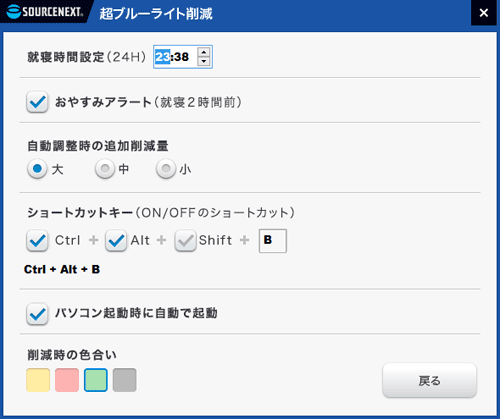Enable the Shift shortcut modifier checkbox
500x419 pixels.
pos(185,240)
